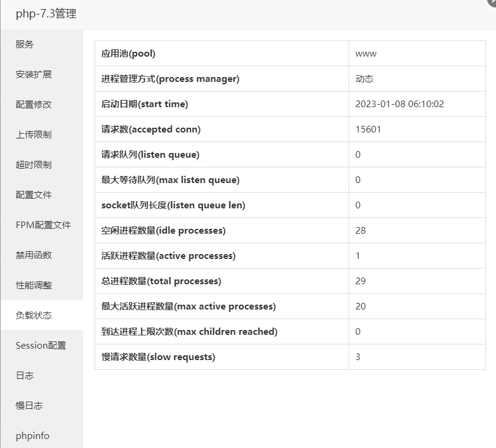Viewport: 496px width, 448px height.
Task: Open the phpinfo tab
Action: 42,436
